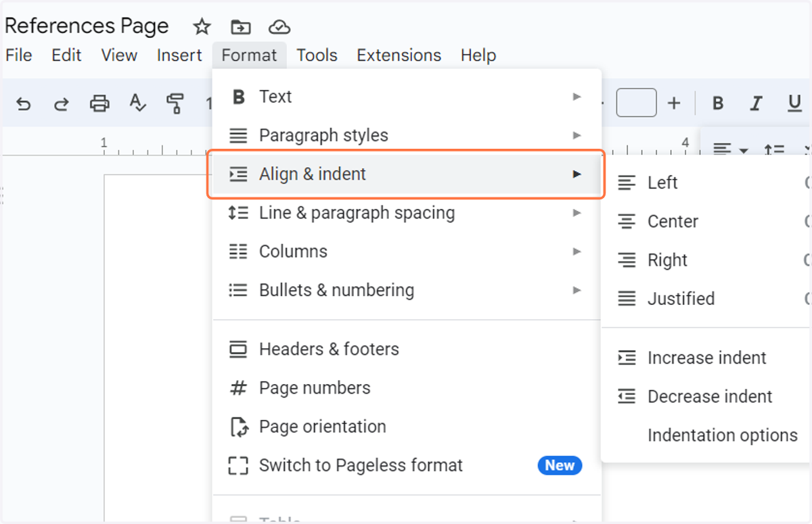This screenshot has width=812, height=524.
Task: Open the Tools menu
Action: 317,55
